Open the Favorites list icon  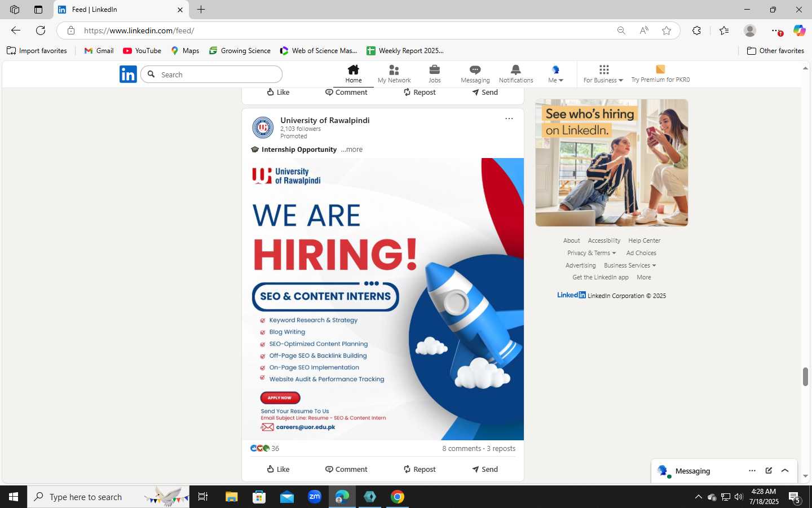pyautogui.click(x=724, y=30)
